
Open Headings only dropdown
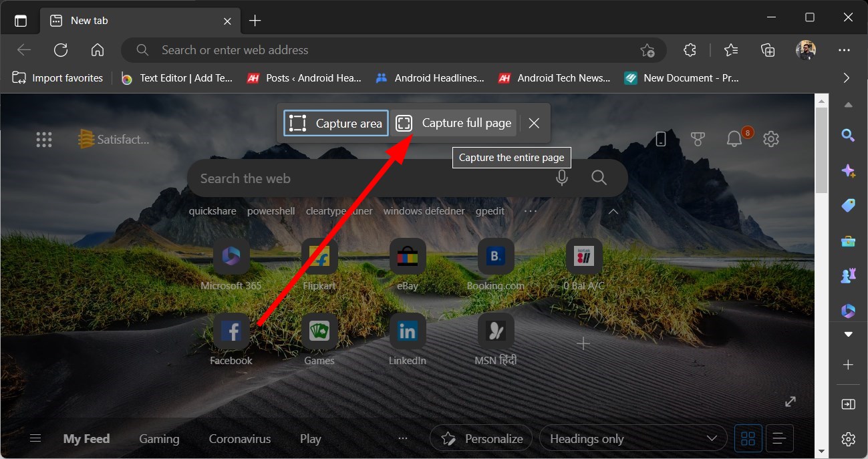click(633, 439)
